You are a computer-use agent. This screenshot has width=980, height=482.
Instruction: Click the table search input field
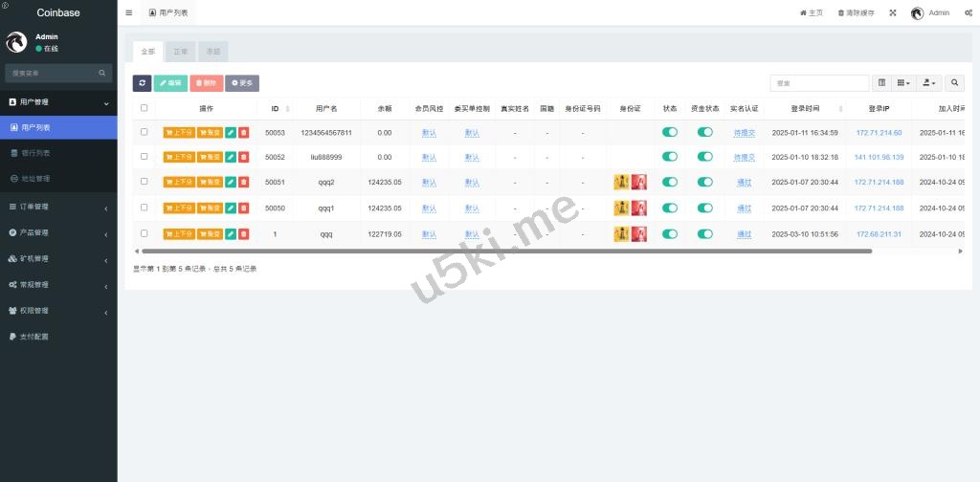pyautogui.click(x=819, y=83)
